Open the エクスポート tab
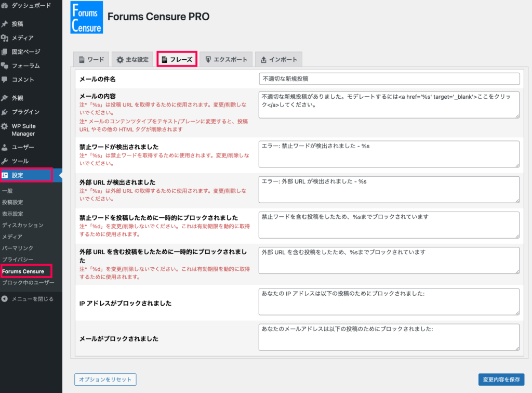Image resolution: width=532 pixels, height=393 pixels. 226,59
